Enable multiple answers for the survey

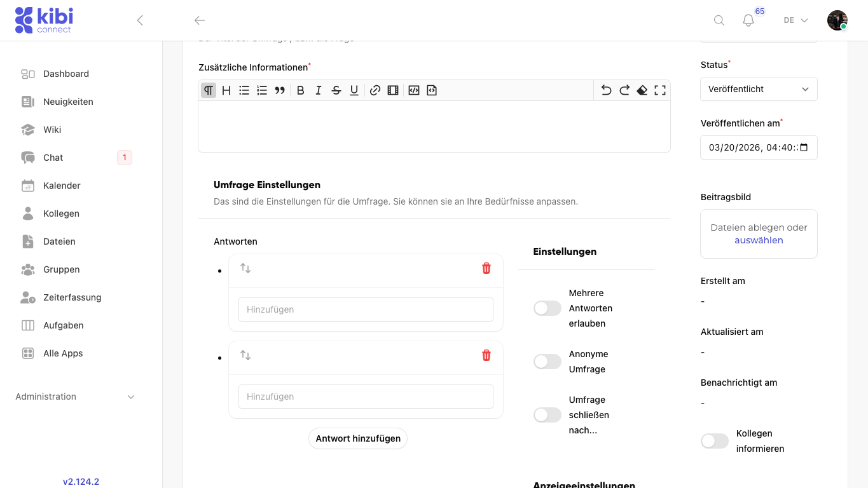(x=547, y=308)
